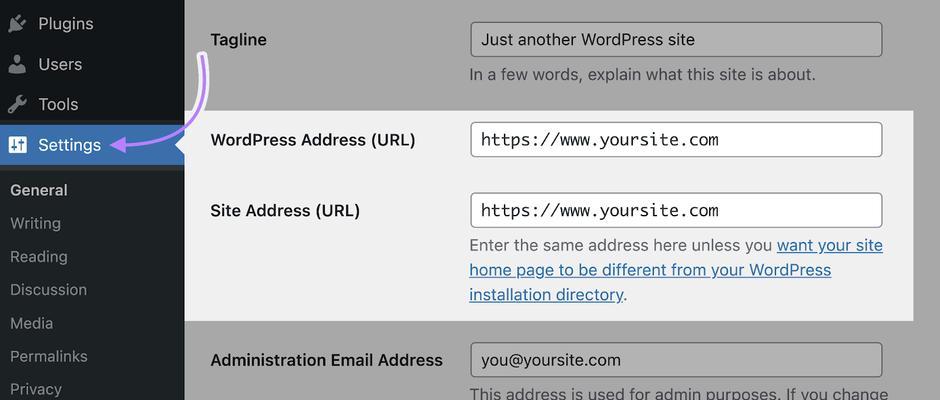Open Permalinks settings
This screenshot has height=400, width=940.
pyautogui.click(x=49, y=356)
